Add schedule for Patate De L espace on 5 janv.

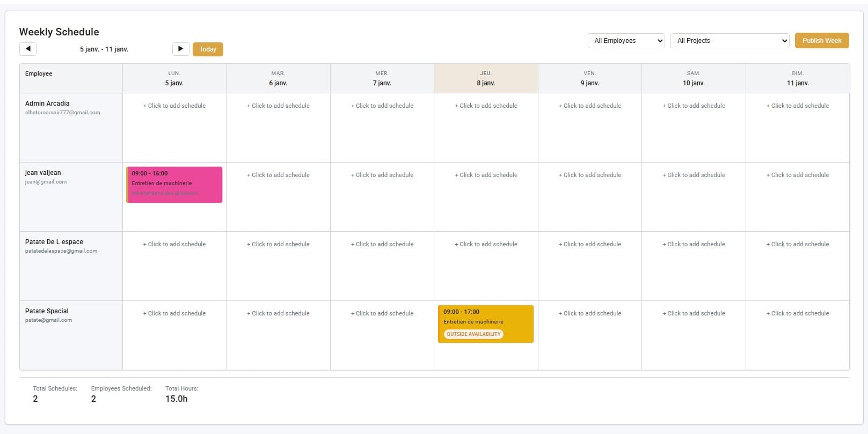pyautogui.click(x=174, y=244)
